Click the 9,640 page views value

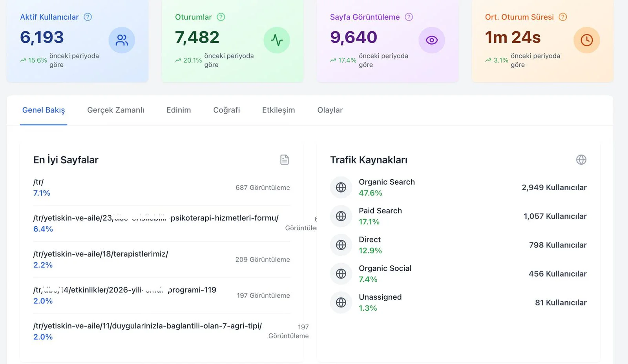[354, 37]
